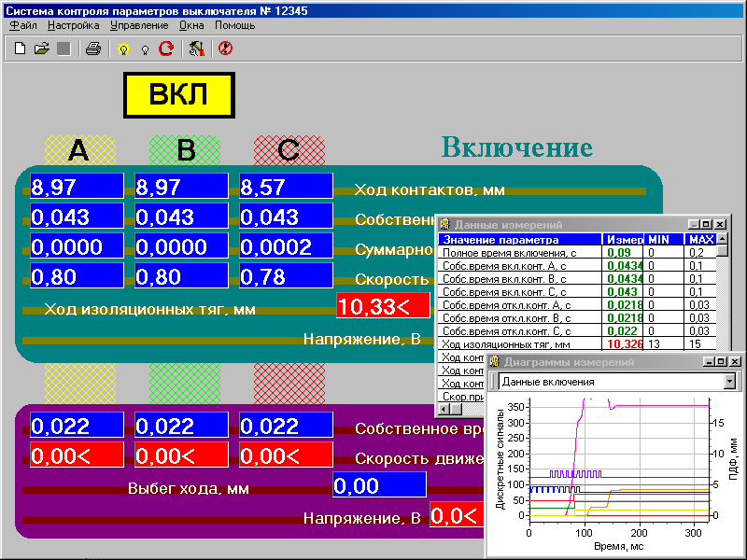The height and width of the screenshot is (560, 747).
Task: Click the green hatched phase B header
Action: coord(185,150)
